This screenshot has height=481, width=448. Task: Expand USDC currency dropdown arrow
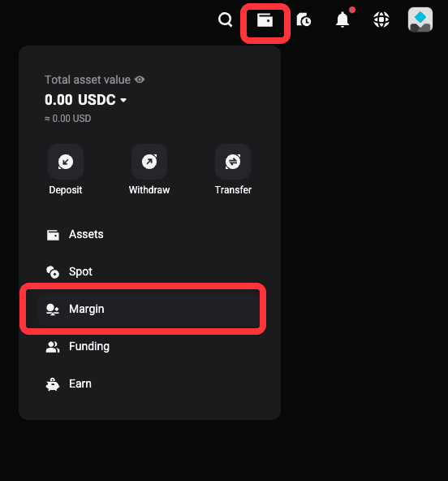(x=123, y=100)
